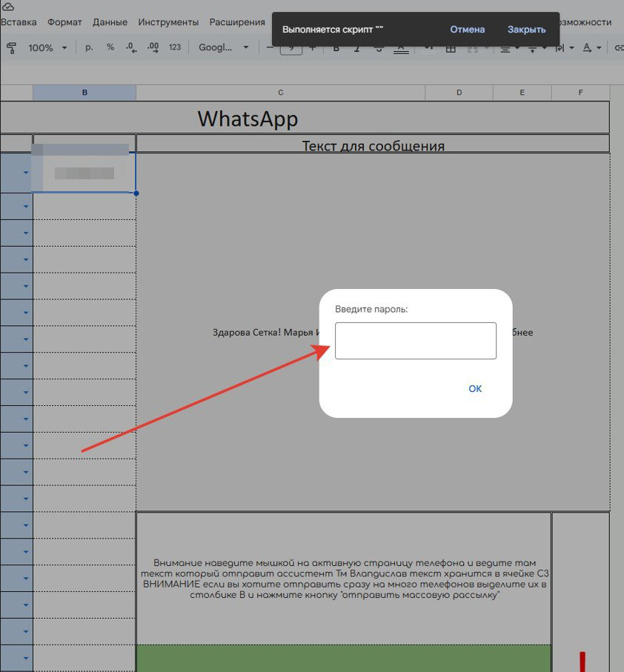The height and width of the screenshot is (672, 624).
Task: Open the 100% zoom dropdown
Action: [x=47, y=47]
